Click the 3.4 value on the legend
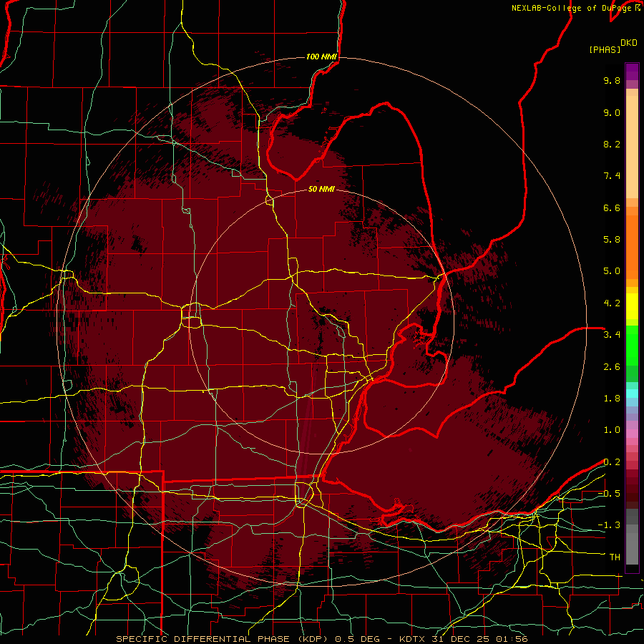This screenshot has height=644, width=644. tap(612, 335)
